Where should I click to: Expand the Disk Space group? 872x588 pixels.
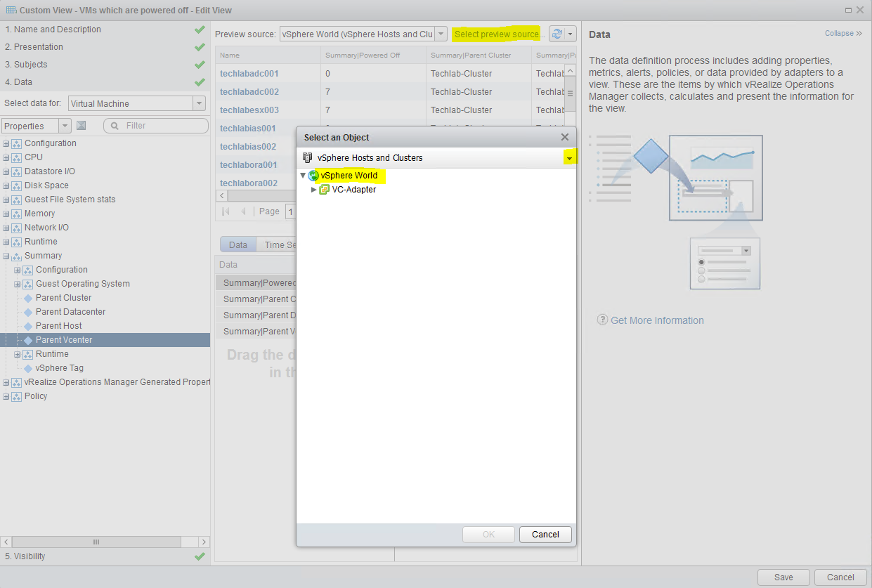[x=6, y=185]
